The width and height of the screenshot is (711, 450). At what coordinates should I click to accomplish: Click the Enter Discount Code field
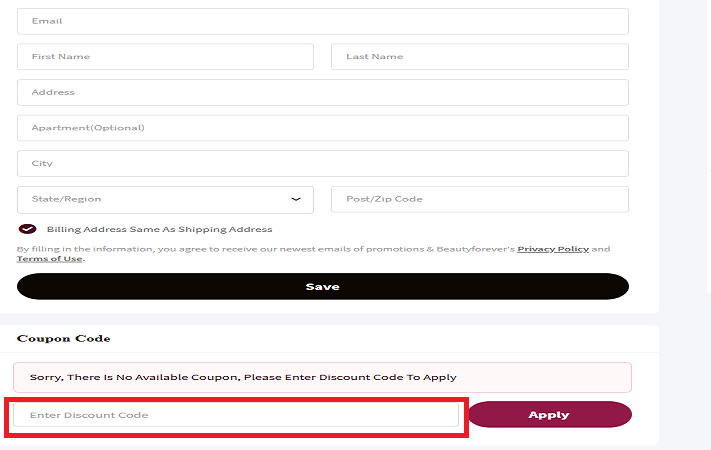click(x=236, y=415)
